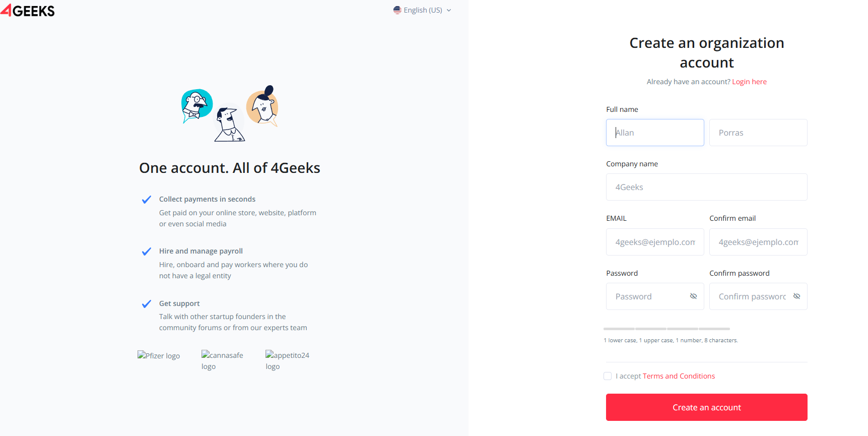
Task: Click the Login here link
Action: point(749,81)
